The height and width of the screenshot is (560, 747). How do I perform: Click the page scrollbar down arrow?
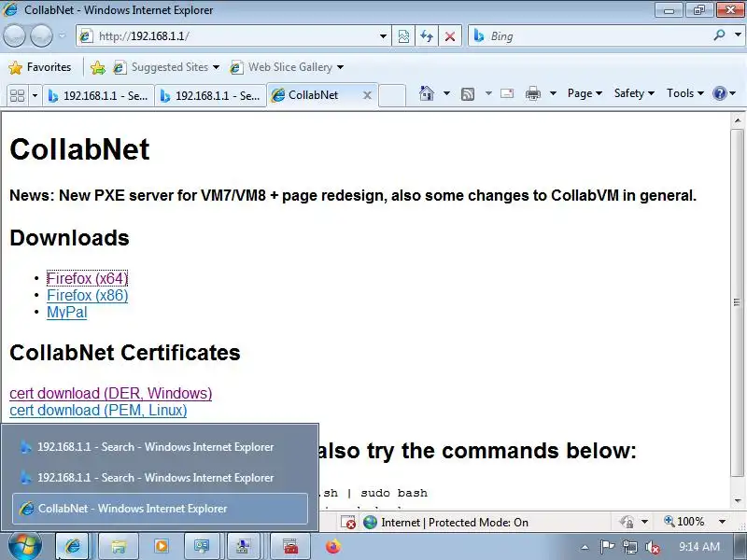(738, 500)
